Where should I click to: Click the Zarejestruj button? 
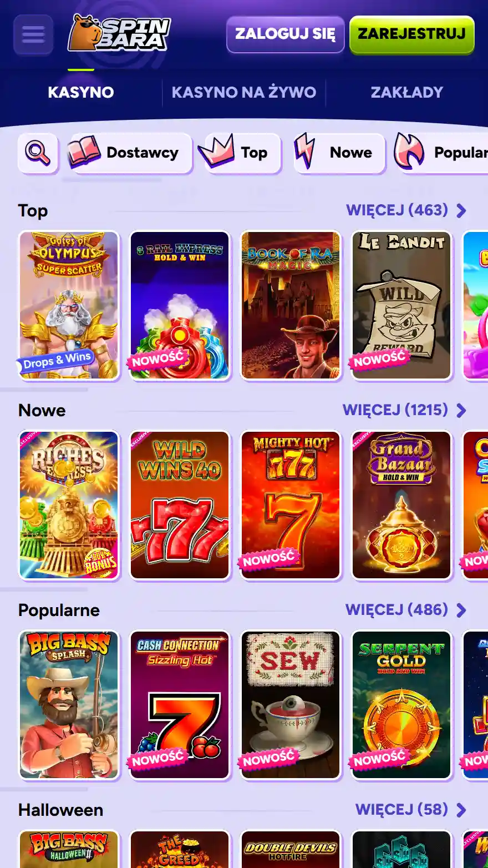[412, 34]
